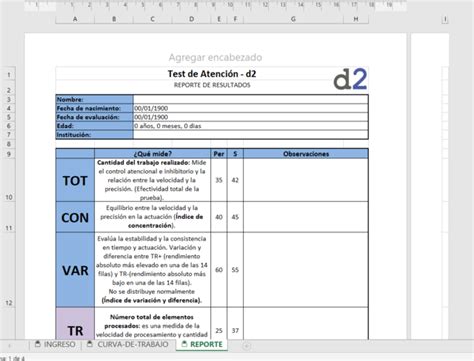
Task: Click the TOT Observaciones empty cell
Action: [306, 180]
